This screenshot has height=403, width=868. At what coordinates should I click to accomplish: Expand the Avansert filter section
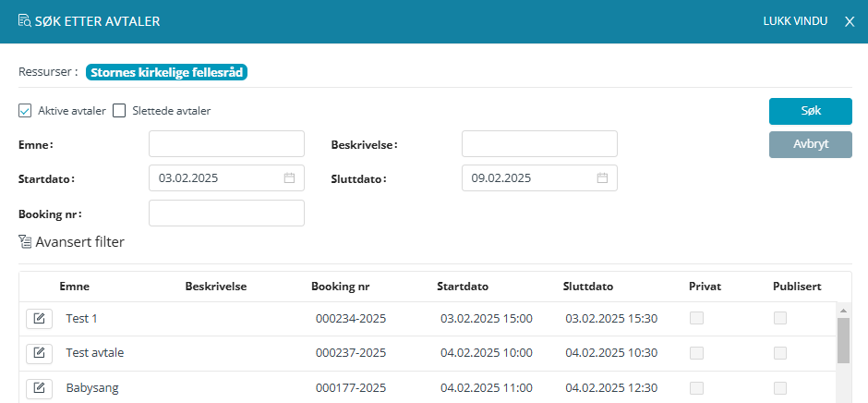pyautogui.click(x=79, y=242)
